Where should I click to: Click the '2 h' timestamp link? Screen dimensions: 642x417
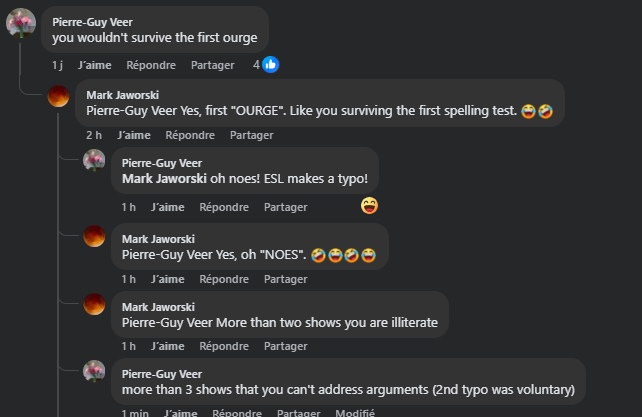coord(94,135)
